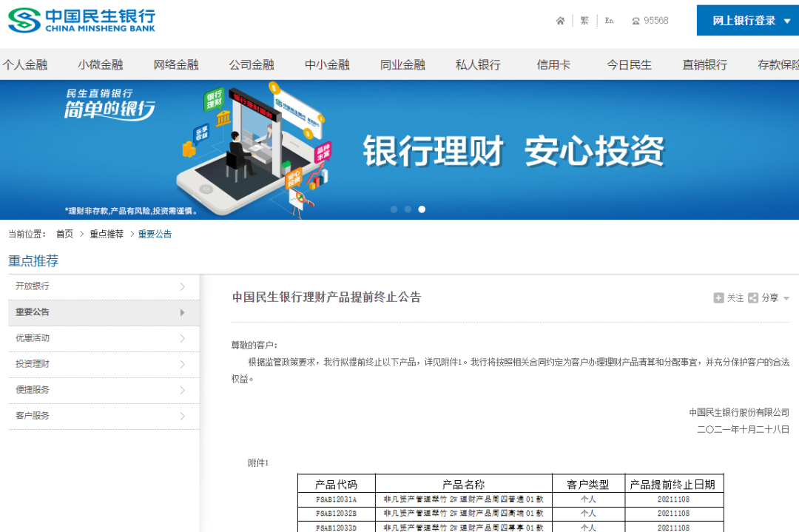Viewport: 799px width, 532px height.
Task: Click the 中国民生银行股份有限公司 signature line
Action: tap(739, 412)
